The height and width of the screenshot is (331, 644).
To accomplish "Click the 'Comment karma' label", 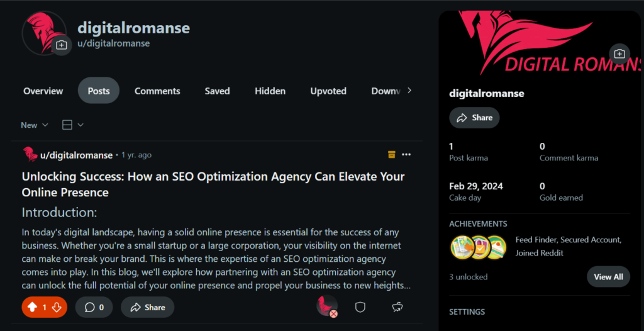I will pyautogui.click(x=569, y=158).
